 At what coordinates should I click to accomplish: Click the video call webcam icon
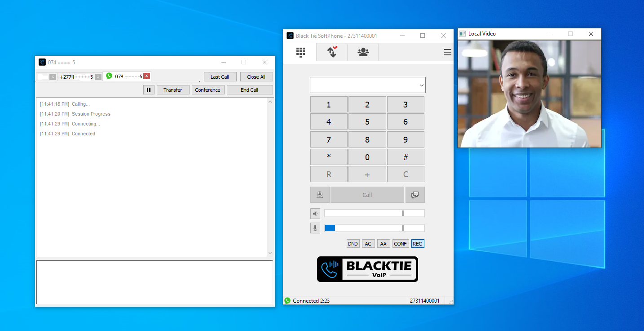pos(320,195)
